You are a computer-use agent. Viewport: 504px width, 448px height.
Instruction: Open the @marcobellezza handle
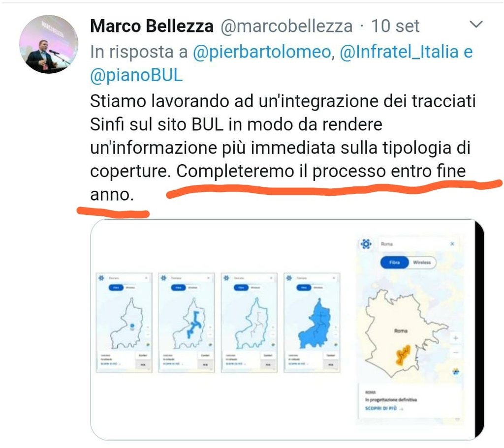click(x=286, y=26)
